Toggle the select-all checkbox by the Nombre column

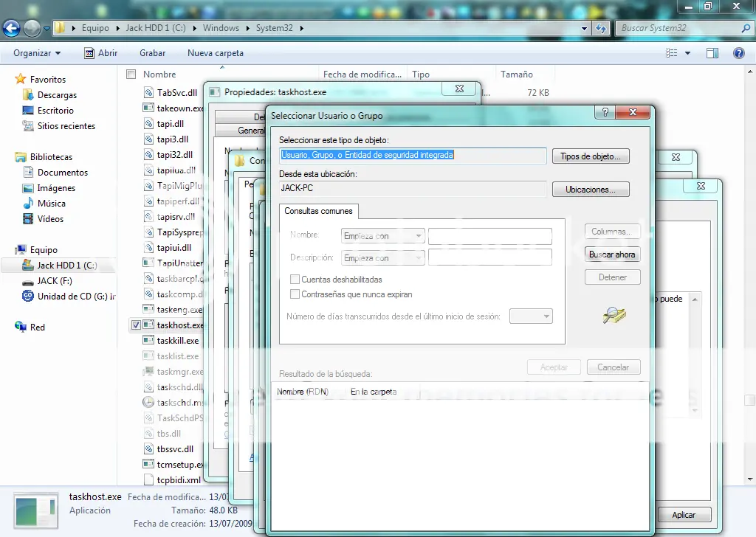point(131,75)
